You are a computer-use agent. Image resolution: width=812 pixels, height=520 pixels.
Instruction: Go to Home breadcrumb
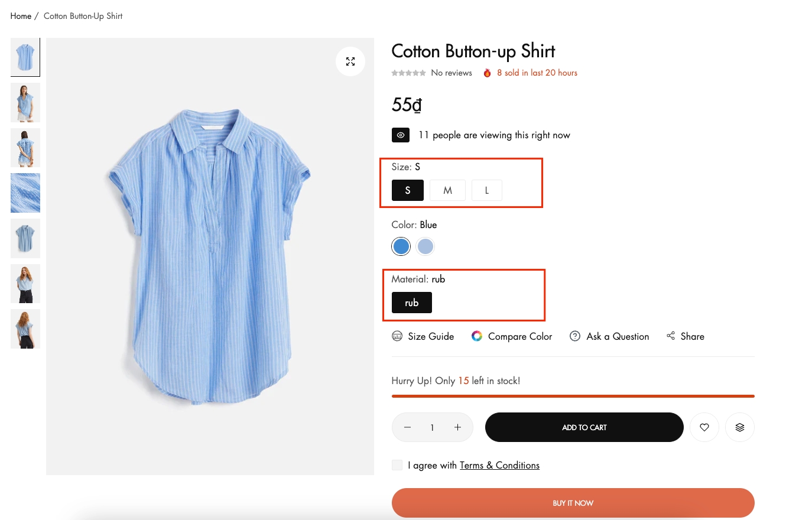click(x=21, y=16)
